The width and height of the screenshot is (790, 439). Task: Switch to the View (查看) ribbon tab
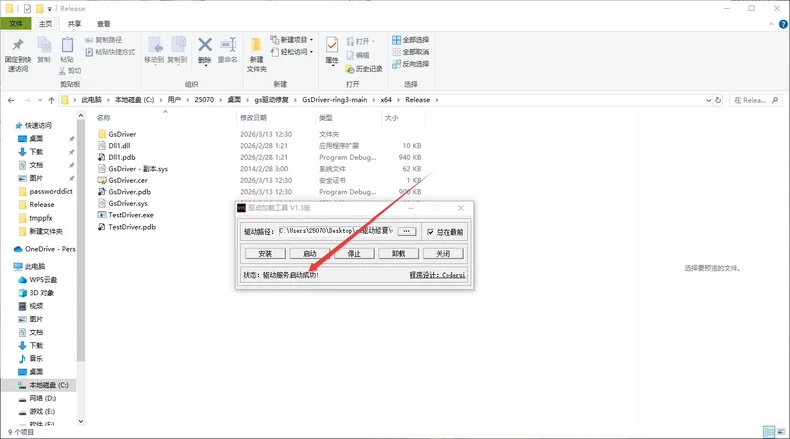tap(103, 24)
